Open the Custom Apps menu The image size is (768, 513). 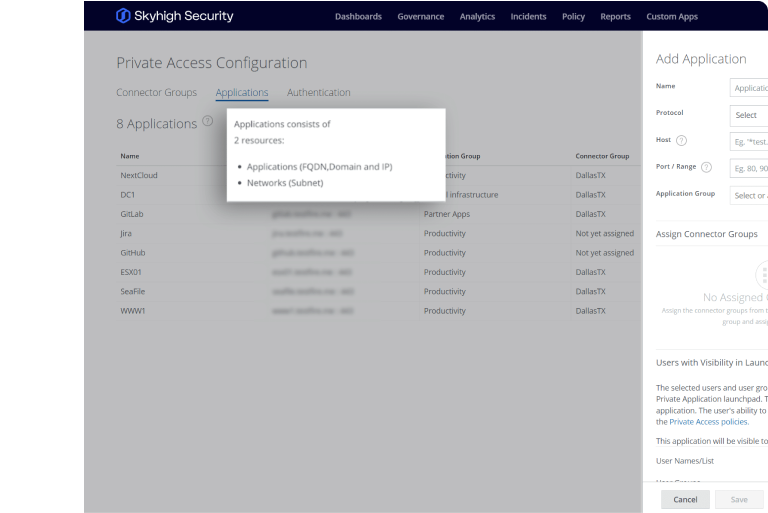tap(672, 17)
